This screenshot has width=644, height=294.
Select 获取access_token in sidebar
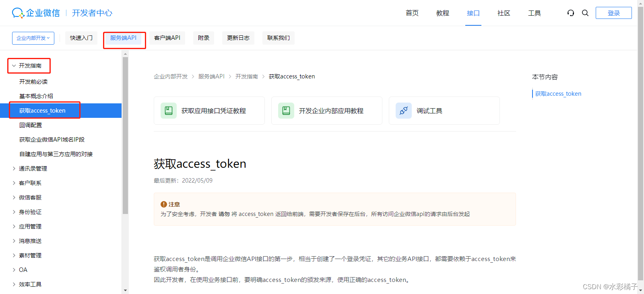tap(61, 111)
